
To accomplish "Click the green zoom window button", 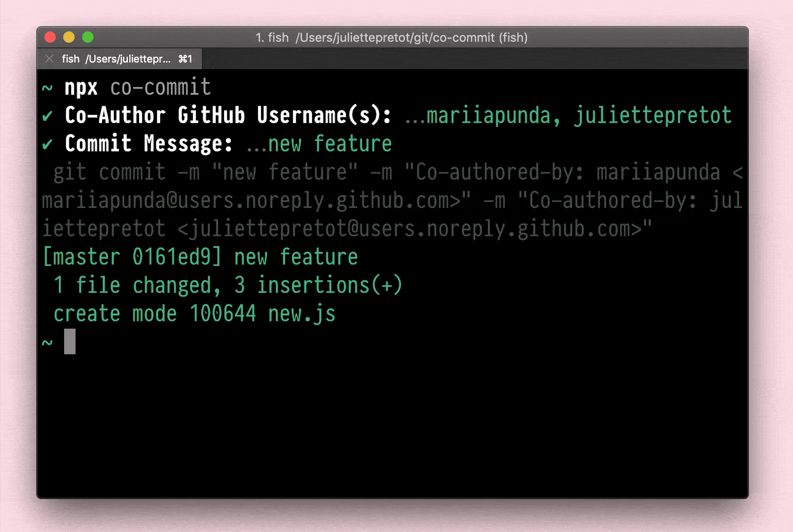I will tap(88, 37).
